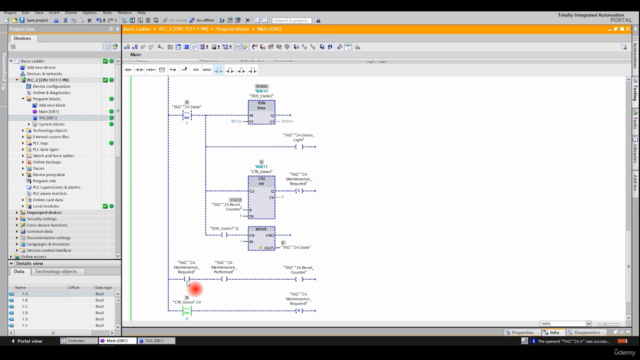Collapse the PLC_2 CPU 1511-1 PN node
The height and width of the screenshot is (360, 640).
click(x=17, y=80)
